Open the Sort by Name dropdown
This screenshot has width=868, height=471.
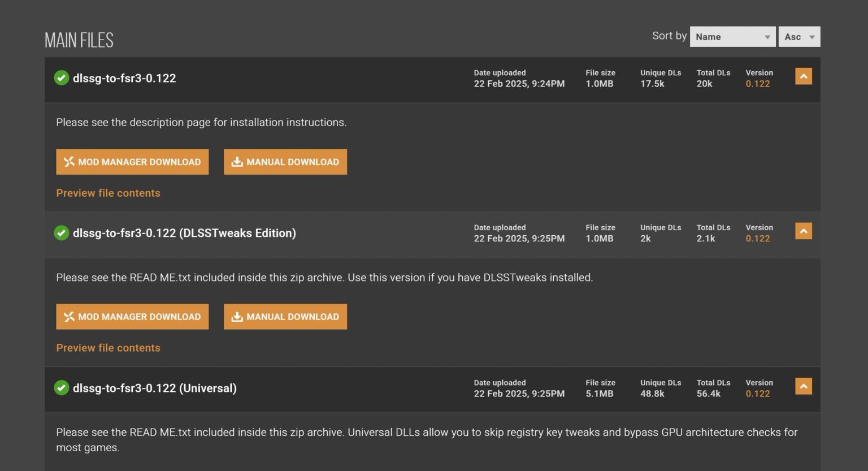(x=732, y=37)
